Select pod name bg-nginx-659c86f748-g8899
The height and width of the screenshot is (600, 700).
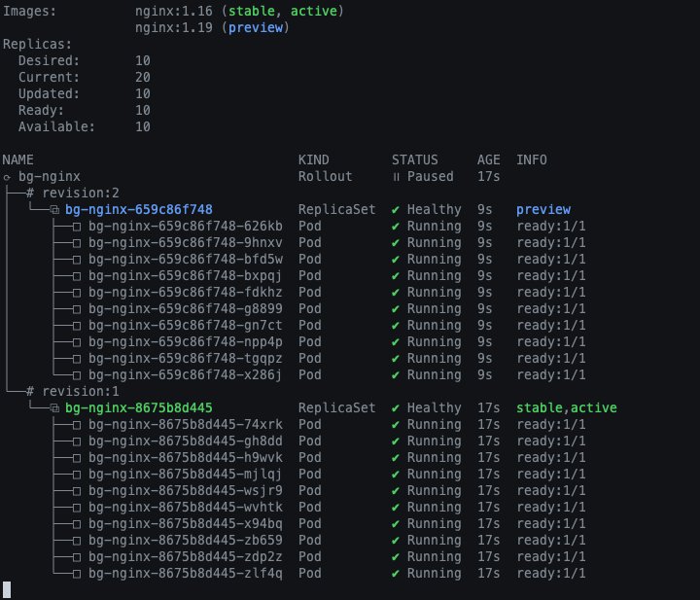coord(186,308)
